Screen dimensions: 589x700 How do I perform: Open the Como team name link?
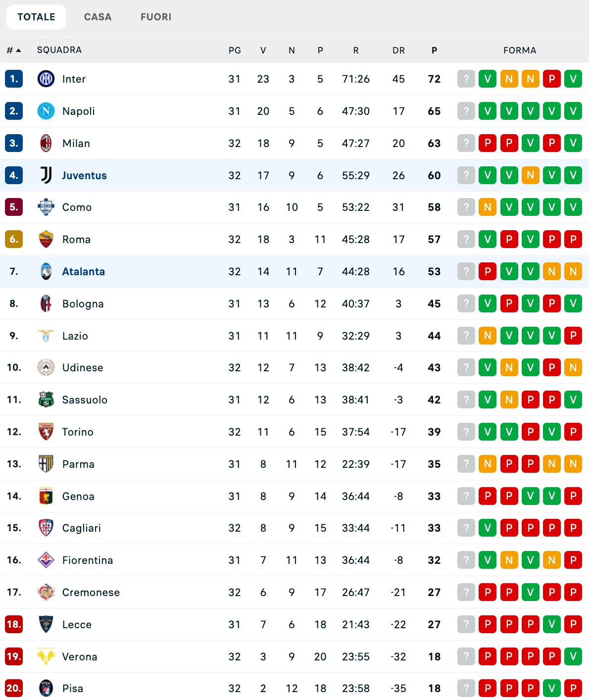click(x=77, y=207)
